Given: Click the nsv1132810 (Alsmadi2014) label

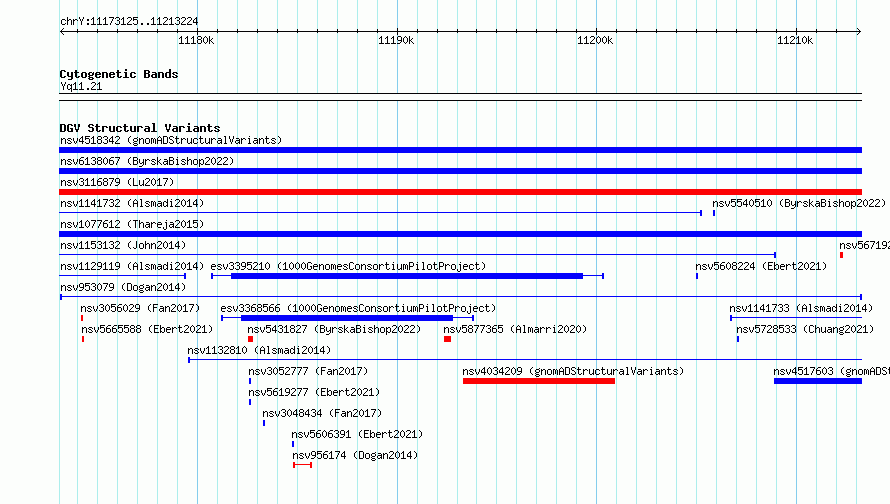Looking at the screenshot, I should coord(259,350).
